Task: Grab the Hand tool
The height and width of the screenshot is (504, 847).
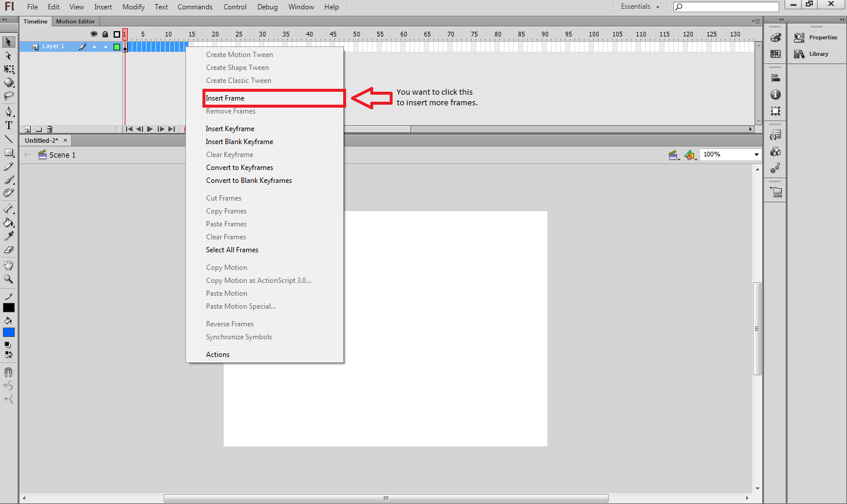Action: 8,265
